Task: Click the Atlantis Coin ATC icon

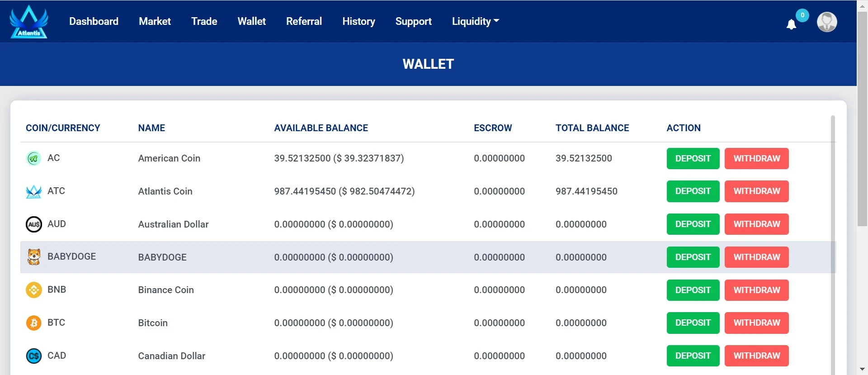Action: 34,191
